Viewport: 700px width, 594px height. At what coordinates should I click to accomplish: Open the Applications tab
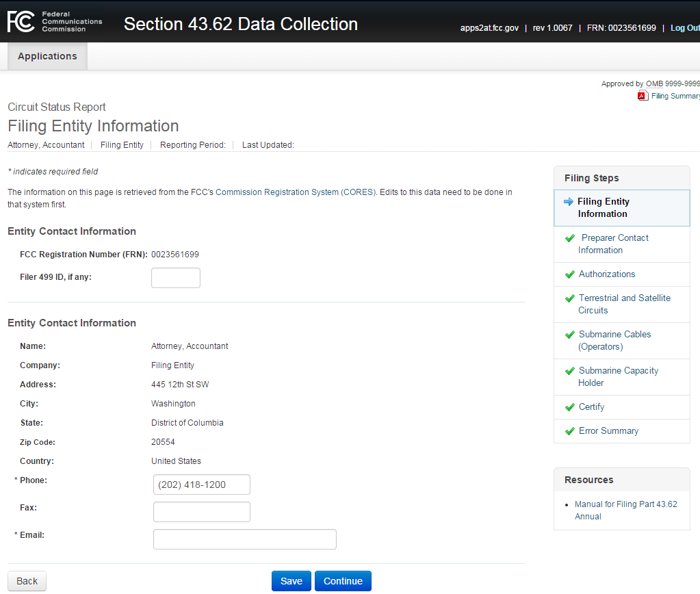47,56
